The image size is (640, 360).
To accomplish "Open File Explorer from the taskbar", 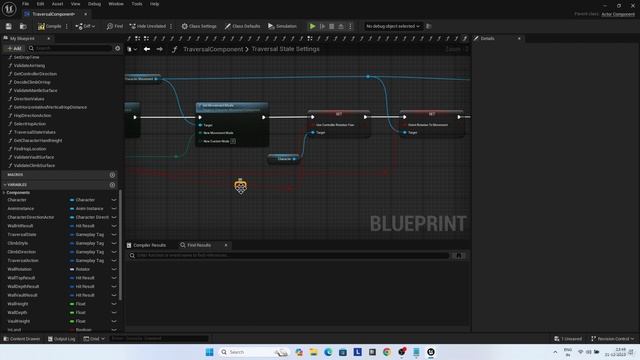I will click(313, 352).
